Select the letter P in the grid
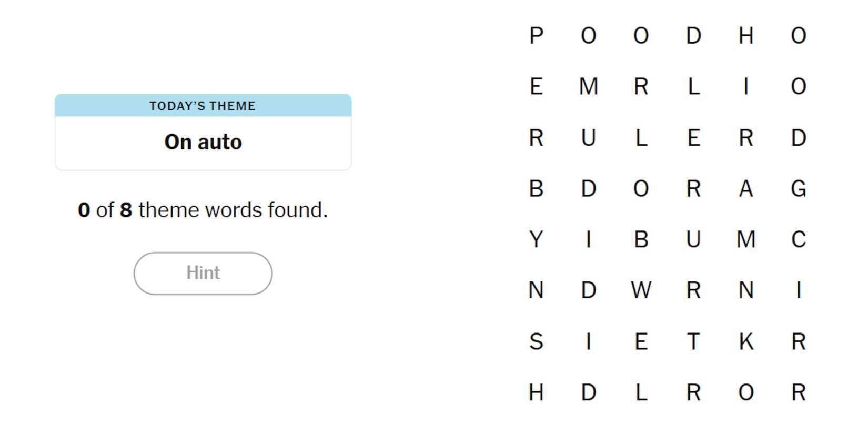The height and width of the screenshot is (434, 868). [x=536, y=36]
